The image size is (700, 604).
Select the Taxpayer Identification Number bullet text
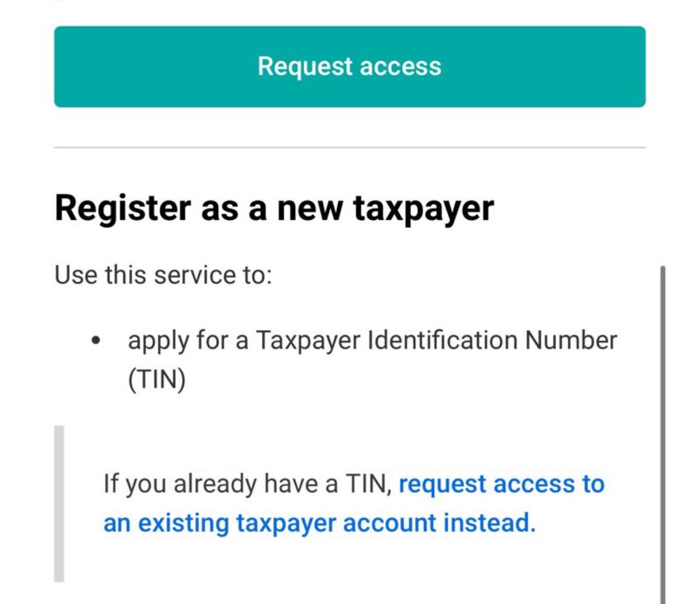[x=372, y=341]
